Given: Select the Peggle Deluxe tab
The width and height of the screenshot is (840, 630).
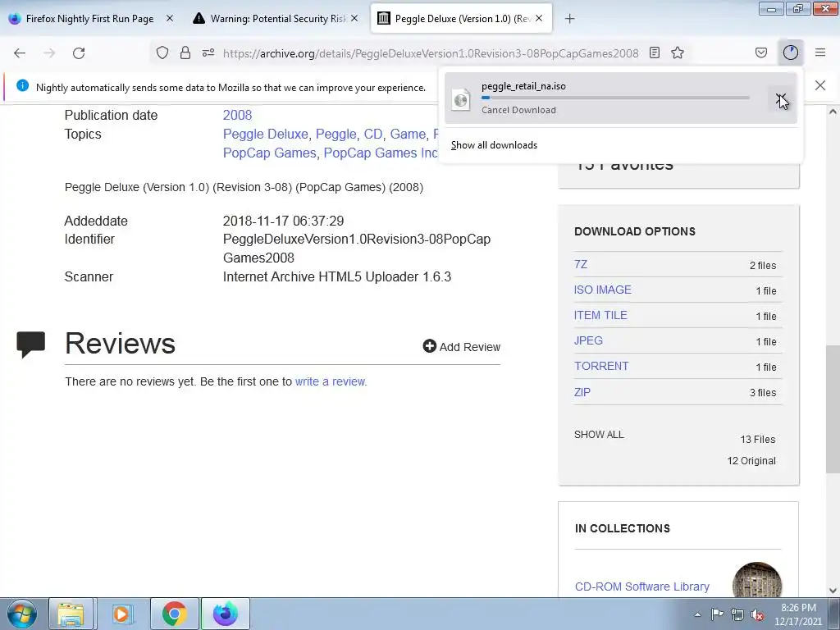Looking at the screenshot, I should pyautogui.click(x=461, y=18).
